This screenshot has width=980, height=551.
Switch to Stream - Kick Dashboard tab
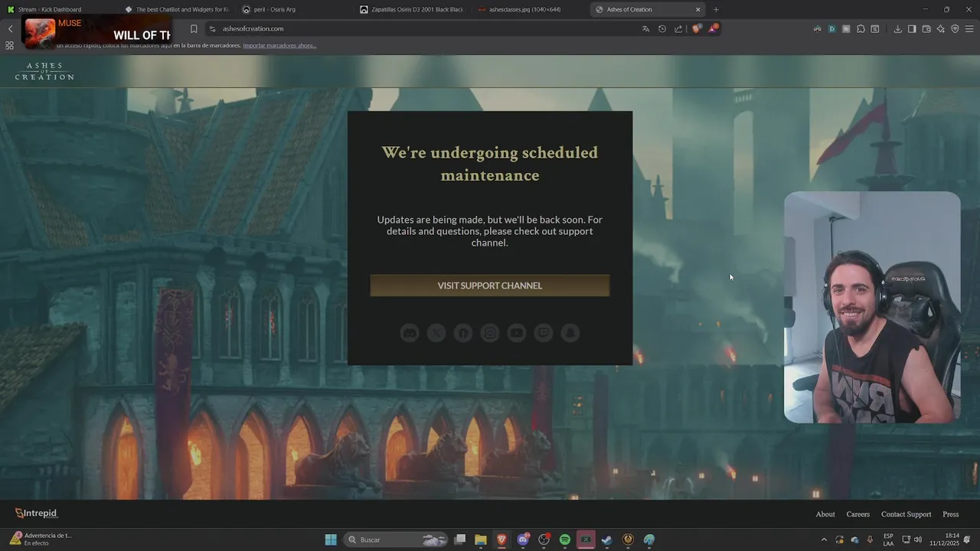tap(60, 9)
